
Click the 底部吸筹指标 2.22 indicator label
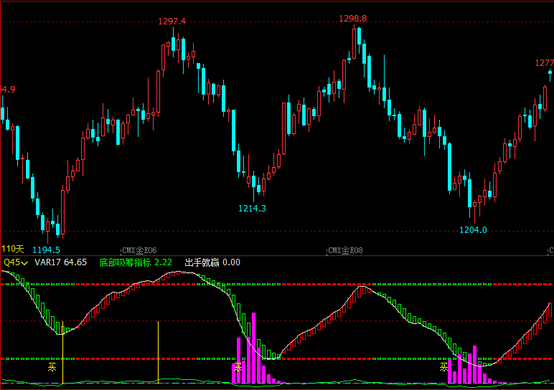pyautogui.click(x=136, y=262)
